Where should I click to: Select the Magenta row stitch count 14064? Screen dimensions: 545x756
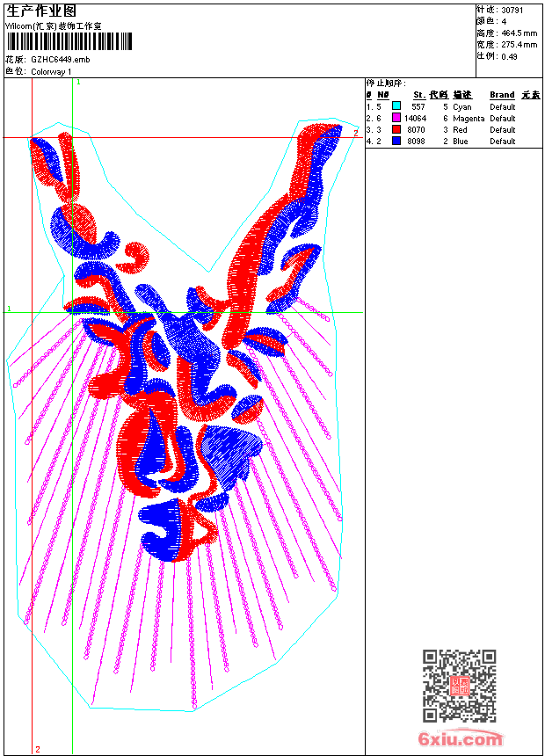tap(415, 118)
